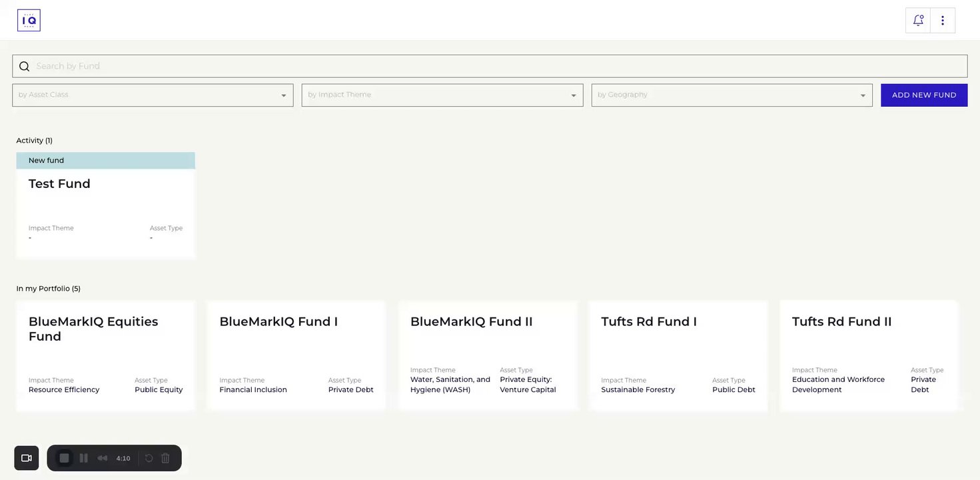
Task: Restart the recording
Action: (x=149, y=458)
